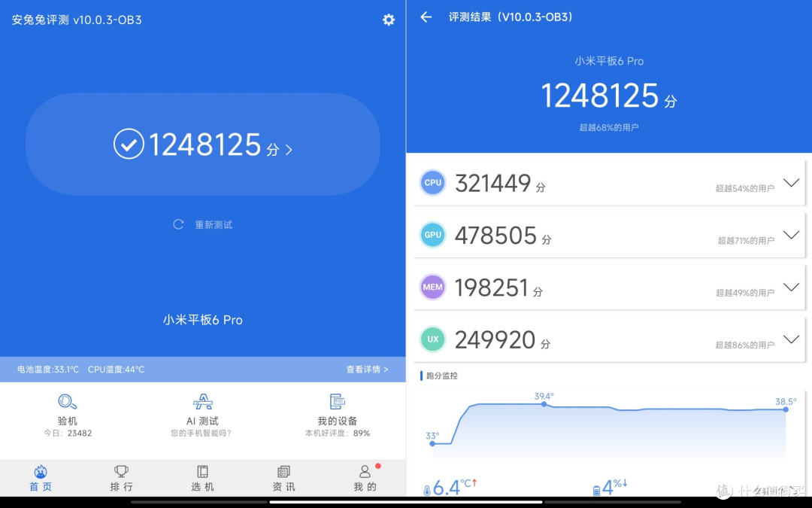
Task: Switch to 选机 tab
Action: (202, 479)
